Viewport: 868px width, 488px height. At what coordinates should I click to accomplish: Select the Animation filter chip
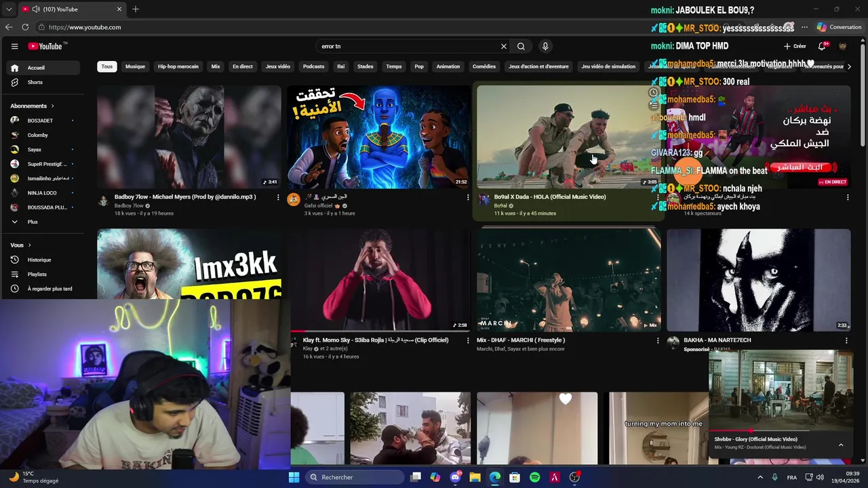(x=448, y=66)
